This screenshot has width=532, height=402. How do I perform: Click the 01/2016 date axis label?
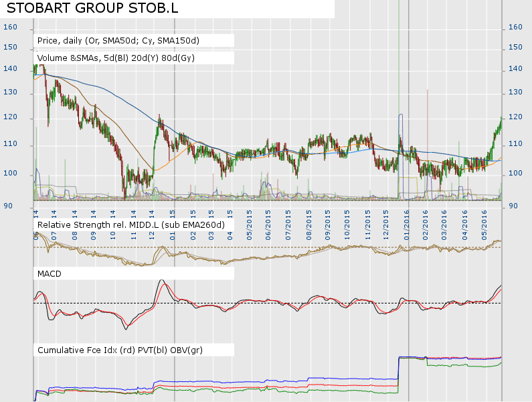coord(406,225)
